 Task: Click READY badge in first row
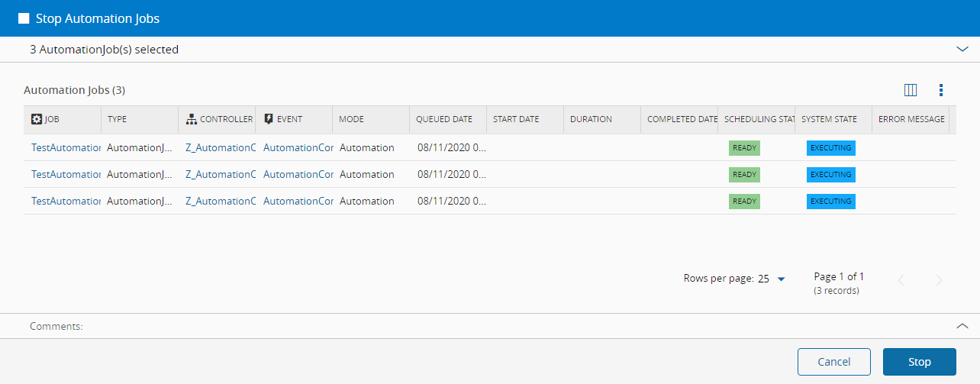click(744, 148)
